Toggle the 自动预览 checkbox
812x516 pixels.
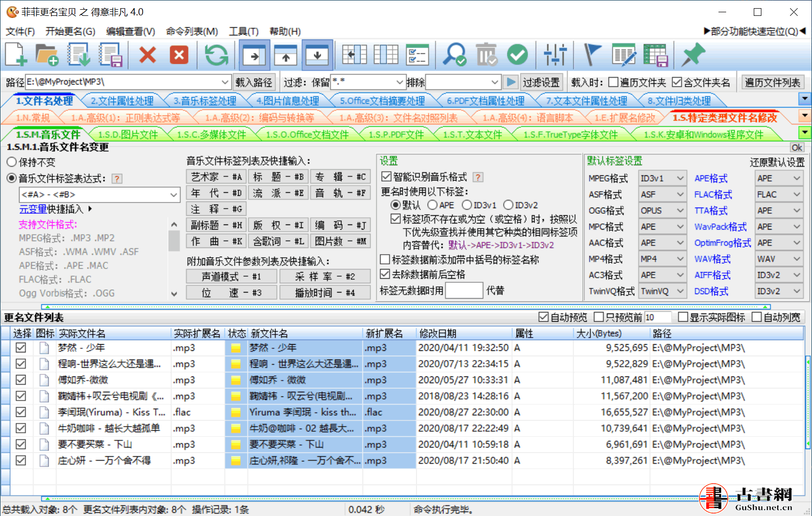point(544,318)
